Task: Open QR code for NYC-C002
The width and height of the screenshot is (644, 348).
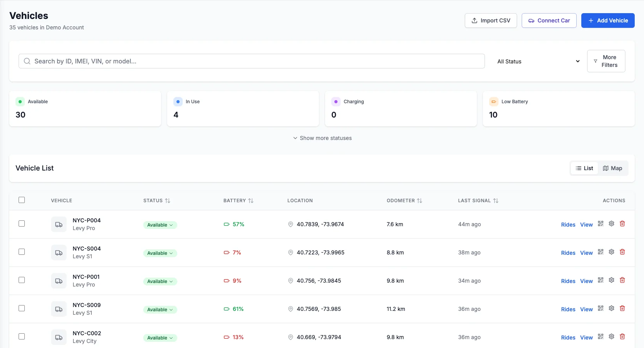Action: coord(601,336)
